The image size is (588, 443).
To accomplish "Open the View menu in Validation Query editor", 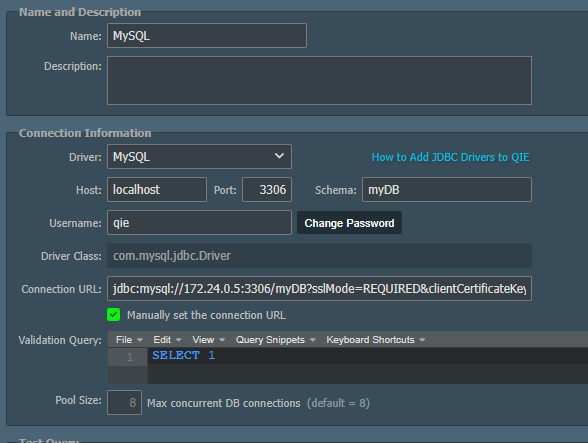I will [x=208, y=340].
